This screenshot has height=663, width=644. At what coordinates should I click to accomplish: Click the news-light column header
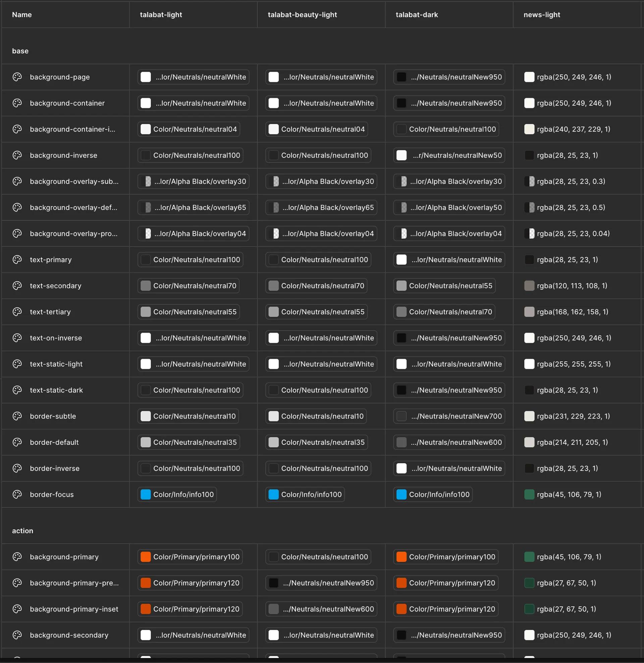(541, 14)
